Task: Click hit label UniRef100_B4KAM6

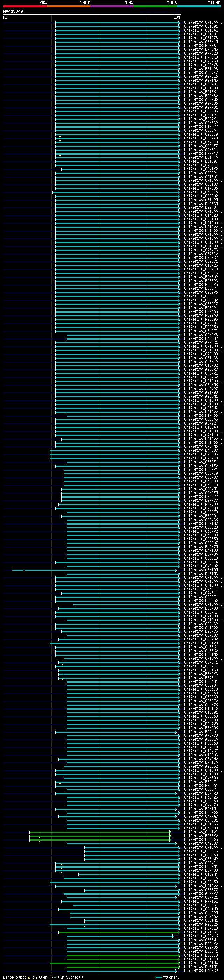Action: pyautogui.click(x=201, y=454)
